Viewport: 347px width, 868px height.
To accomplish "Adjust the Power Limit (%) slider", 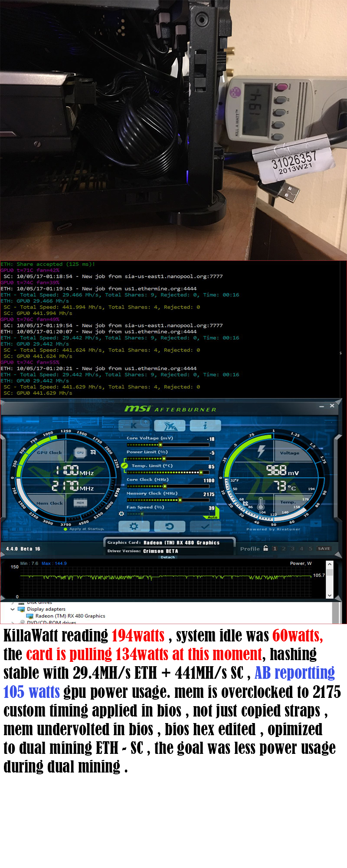I will coord(167,459).
